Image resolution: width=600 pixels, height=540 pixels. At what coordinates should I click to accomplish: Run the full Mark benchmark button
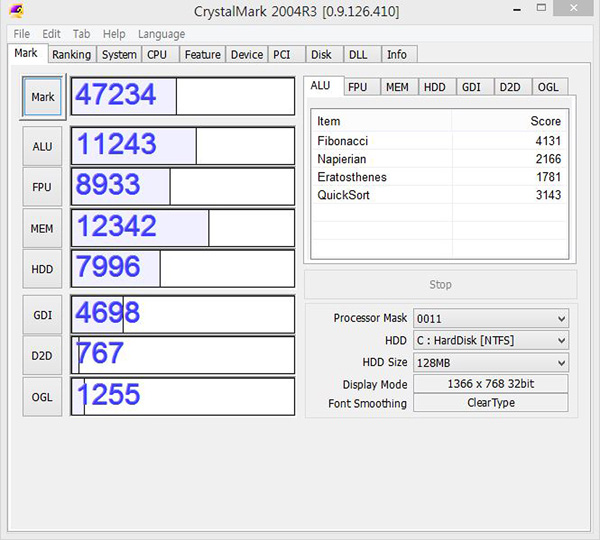pos(42,97)
